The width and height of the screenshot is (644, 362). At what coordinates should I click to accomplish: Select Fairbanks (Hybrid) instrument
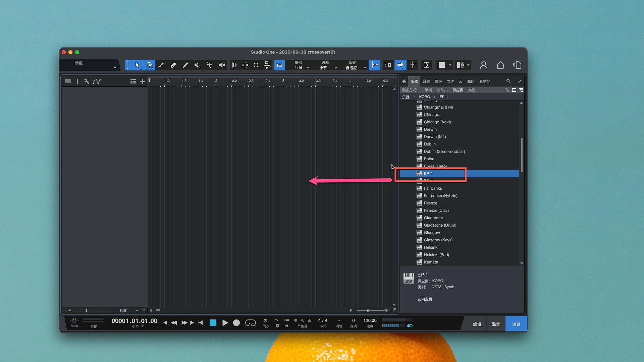(460, 196)
